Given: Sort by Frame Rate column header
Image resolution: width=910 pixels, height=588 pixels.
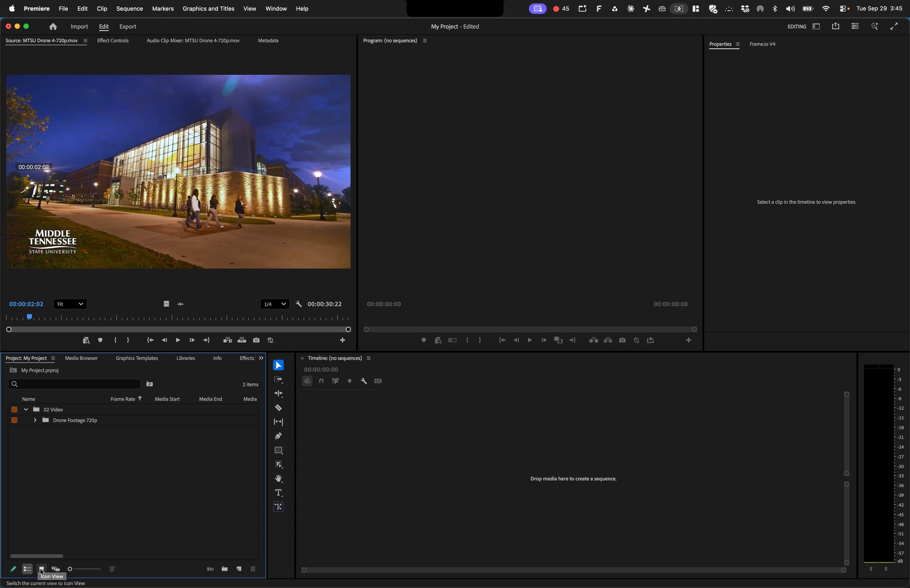Looking at the screenshot, I should [123, 399].
